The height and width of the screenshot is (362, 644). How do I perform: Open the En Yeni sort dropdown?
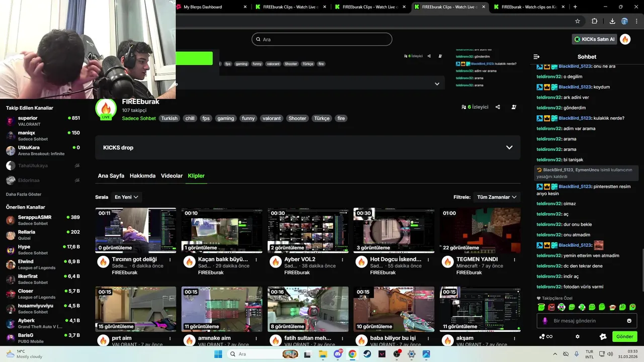point(126,197)
